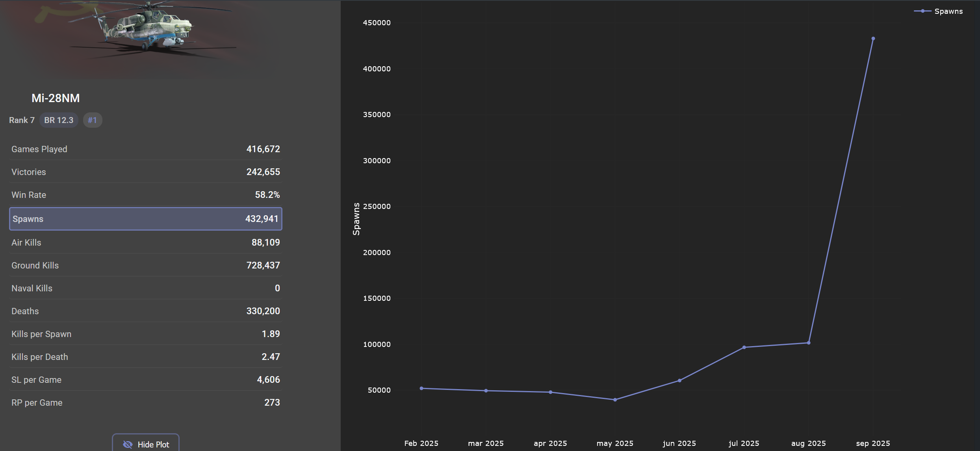Click the Feb 2025 data point
The image size is (980, 451).
pos(421,388)
